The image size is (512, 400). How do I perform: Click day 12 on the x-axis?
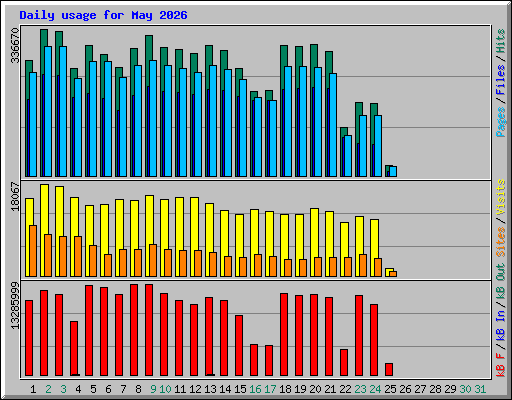(195, 389)
